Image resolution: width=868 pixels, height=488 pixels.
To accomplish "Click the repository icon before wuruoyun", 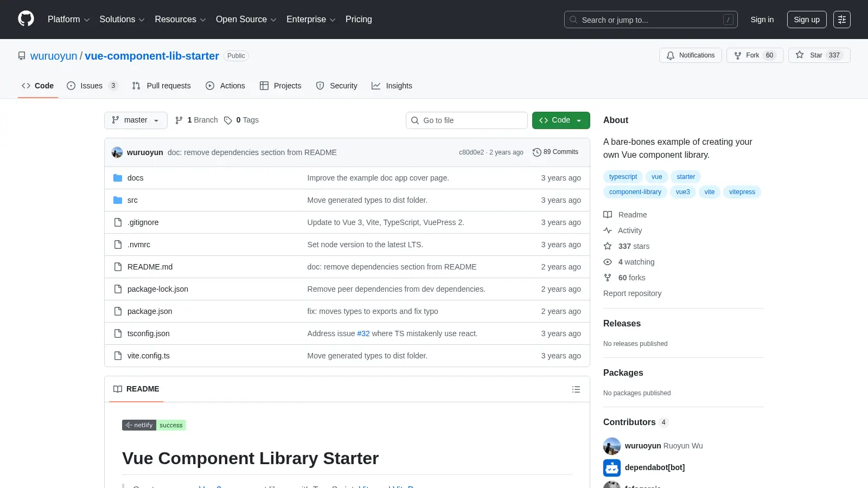I will (x=22, y=56).
